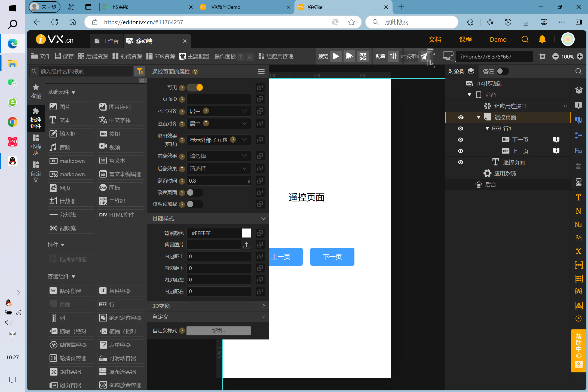Click the 文档 link

coord(435,39)
